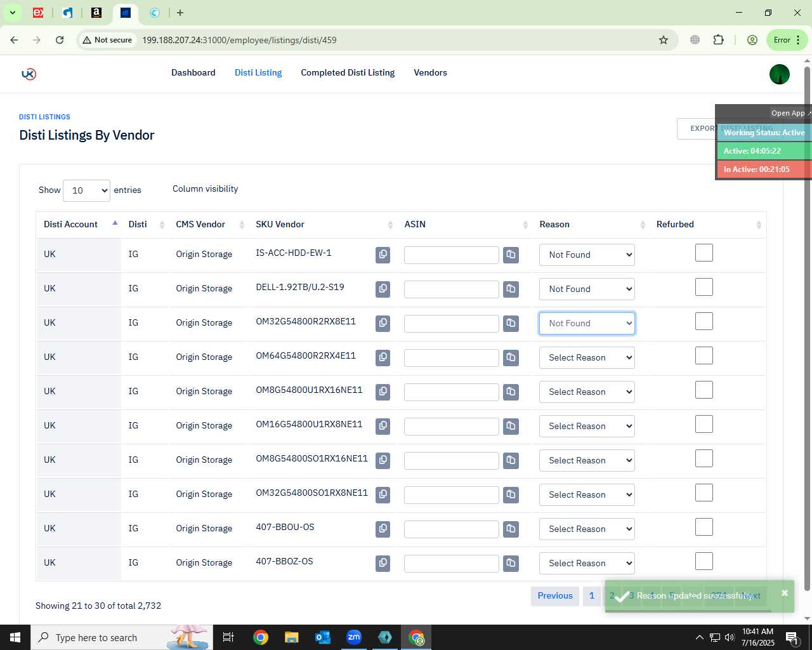This screenshot has width=812, height=650.
Task: Open the Dashboard nav item
Action: point(193,73)
